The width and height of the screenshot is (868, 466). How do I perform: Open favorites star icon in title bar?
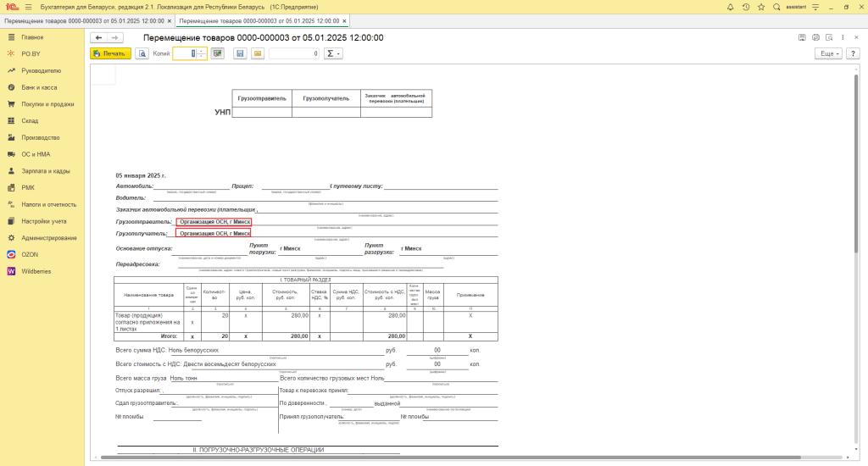coord(761,7)
